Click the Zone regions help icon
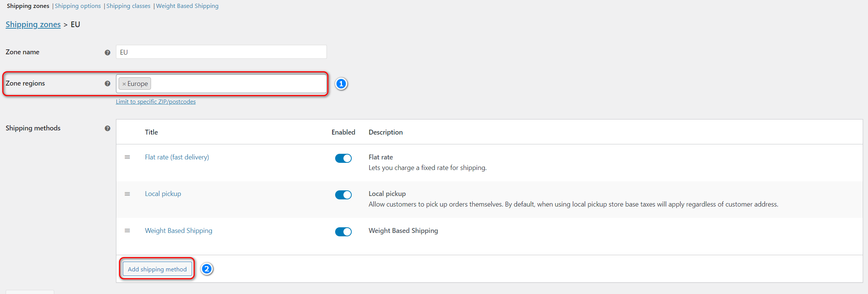 [x=107, y=84]
